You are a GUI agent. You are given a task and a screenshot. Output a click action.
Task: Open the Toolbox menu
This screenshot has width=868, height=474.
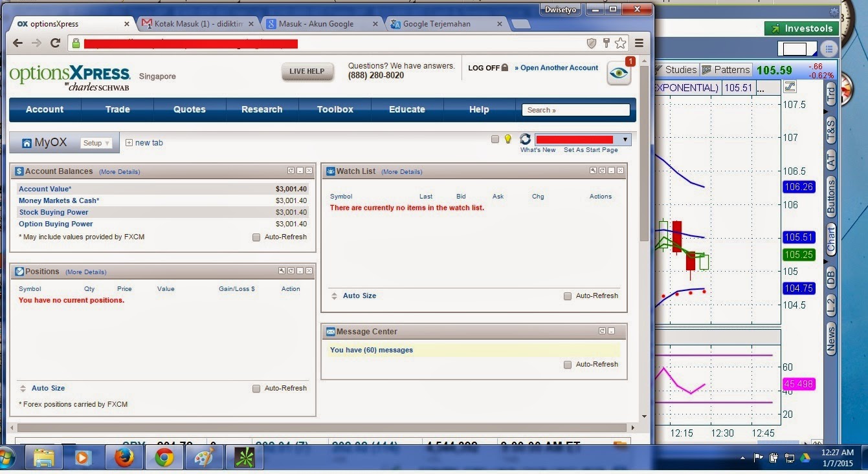coord(335,109)
